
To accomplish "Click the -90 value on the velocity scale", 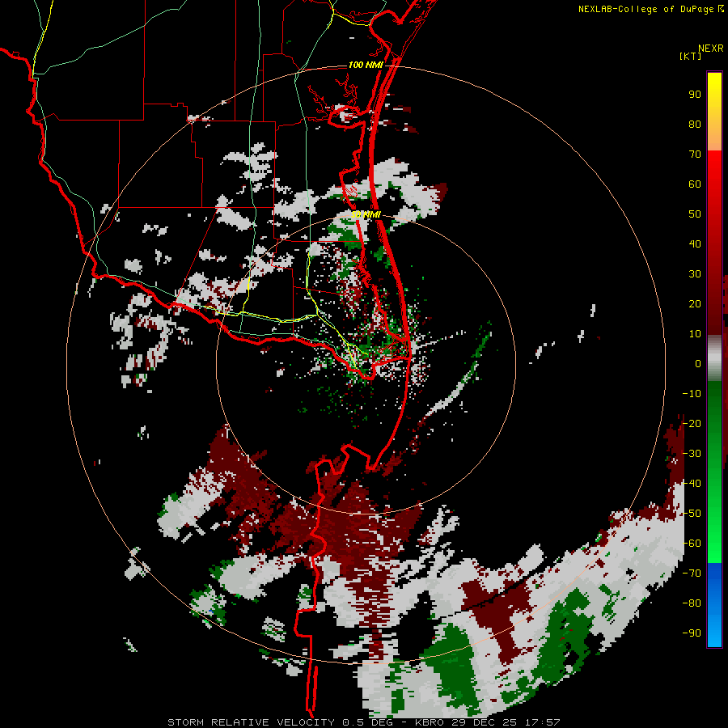I will click(692, 633).
